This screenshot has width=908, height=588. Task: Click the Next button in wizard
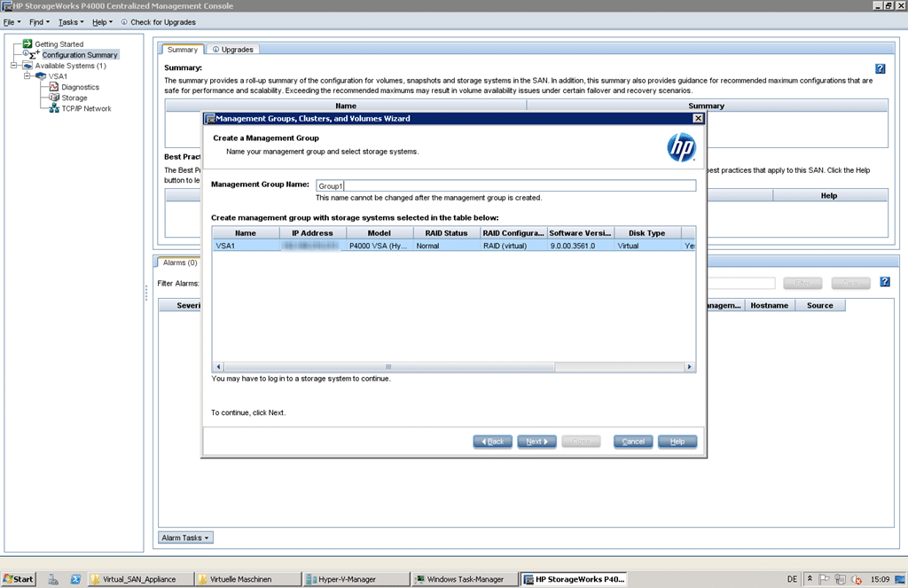tap(536, 442)
